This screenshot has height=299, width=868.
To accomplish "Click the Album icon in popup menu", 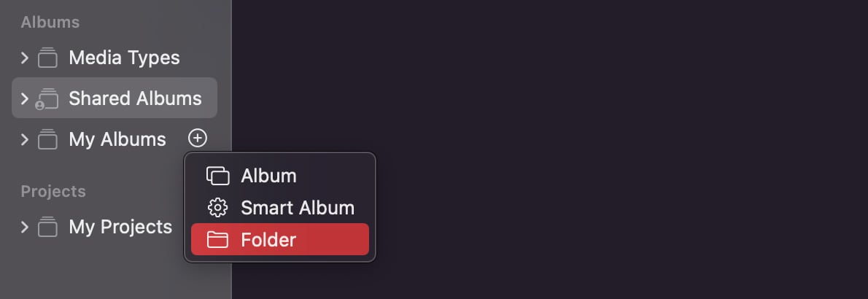I will 217,176.
